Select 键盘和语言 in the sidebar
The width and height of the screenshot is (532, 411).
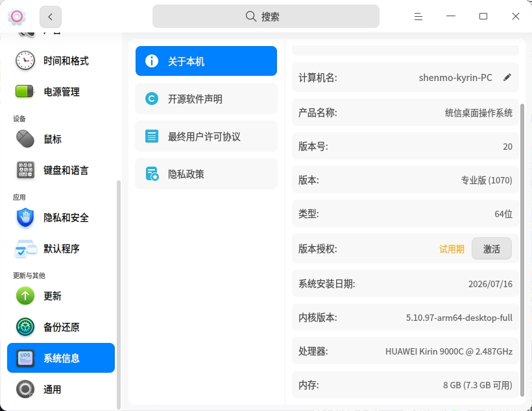click(61, 170)
